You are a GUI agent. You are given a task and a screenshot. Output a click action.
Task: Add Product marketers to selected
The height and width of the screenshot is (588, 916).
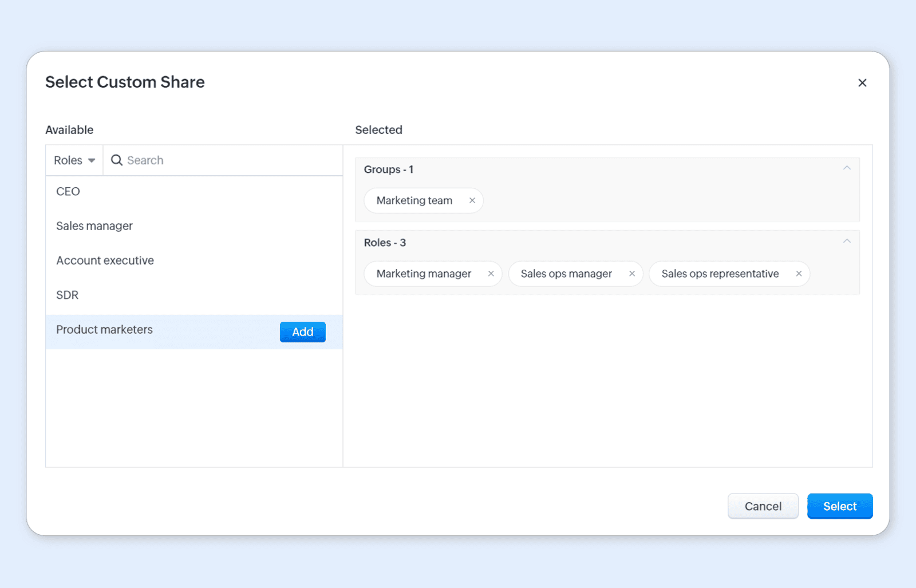[x=303, y=332]
